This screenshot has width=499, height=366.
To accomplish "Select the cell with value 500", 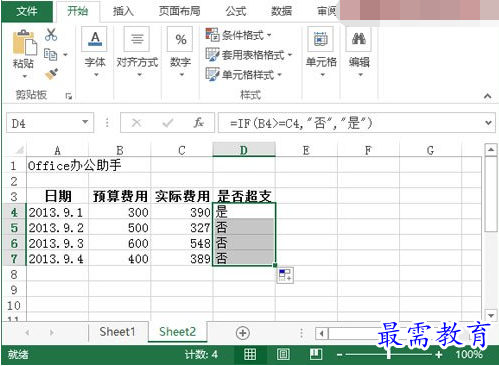I will pos(120,228).
